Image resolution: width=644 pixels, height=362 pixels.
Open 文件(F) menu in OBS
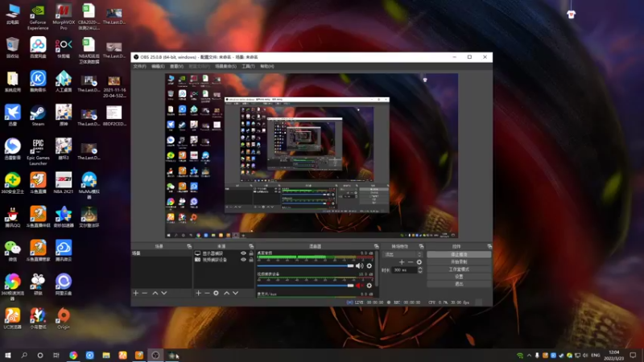(139, 67)
